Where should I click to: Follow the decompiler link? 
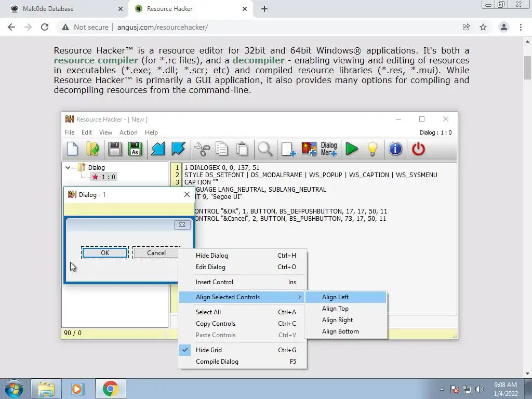pos(259,60)
